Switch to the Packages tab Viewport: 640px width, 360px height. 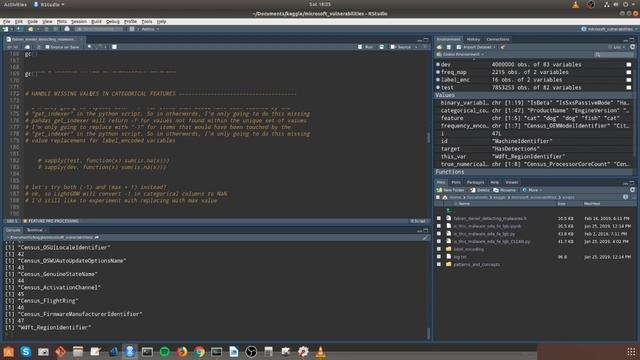(x=475, y=182)
